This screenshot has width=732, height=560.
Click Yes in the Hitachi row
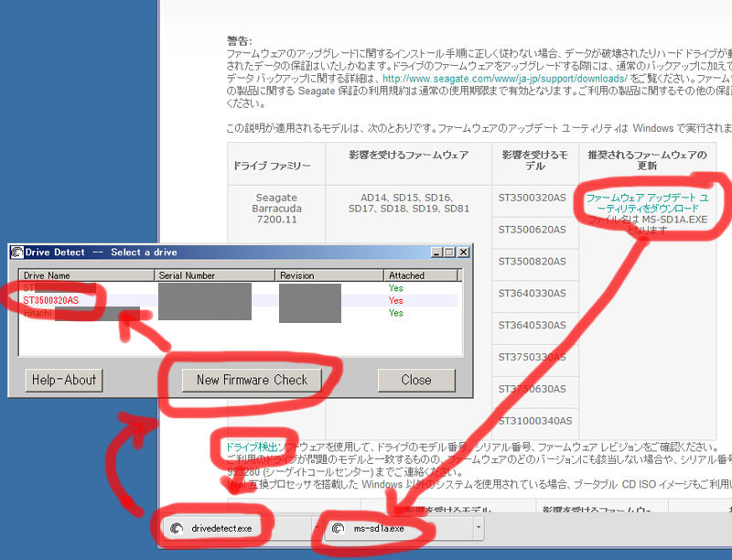click(395, 313)
